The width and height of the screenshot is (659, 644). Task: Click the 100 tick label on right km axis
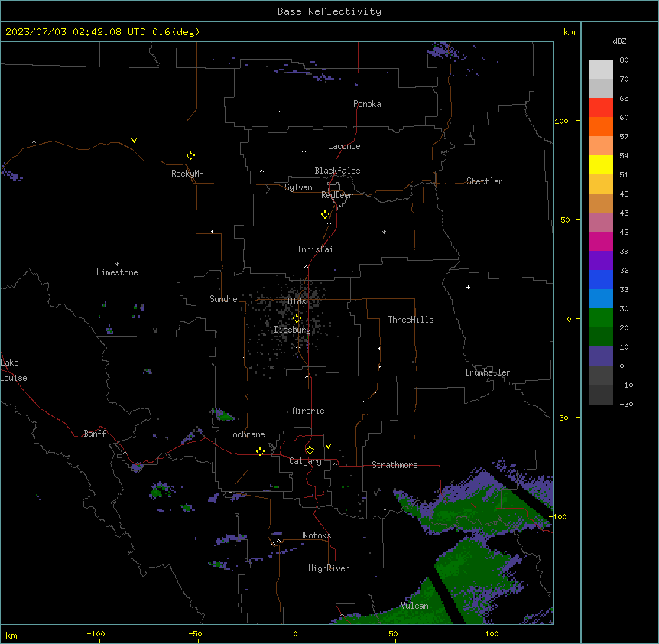(x=561, y=121)
